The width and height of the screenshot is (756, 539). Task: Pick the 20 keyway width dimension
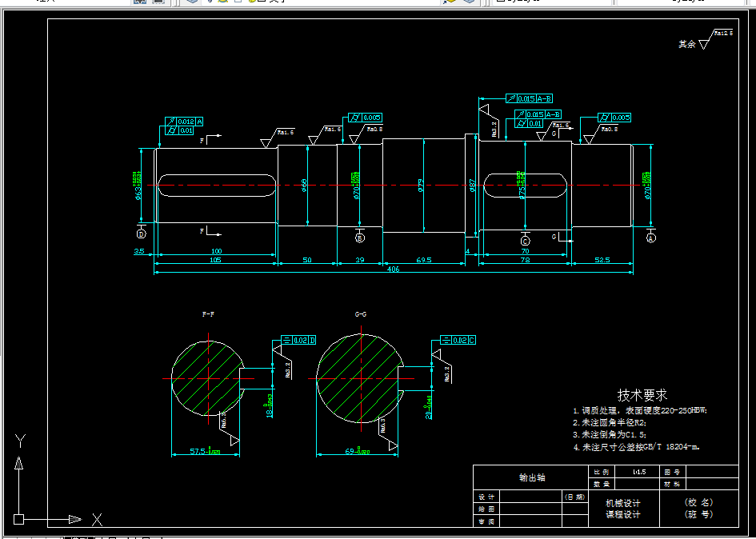(428, 407)
